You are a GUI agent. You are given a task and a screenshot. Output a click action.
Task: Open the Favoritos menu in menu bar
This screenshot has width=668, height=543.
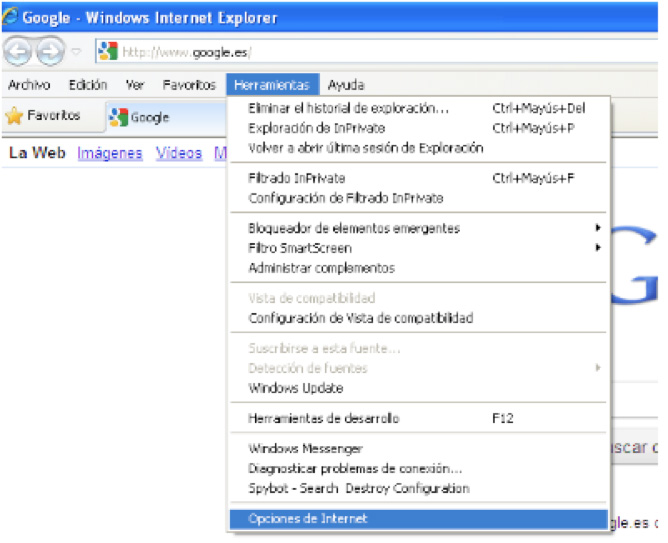click(189, 85)
